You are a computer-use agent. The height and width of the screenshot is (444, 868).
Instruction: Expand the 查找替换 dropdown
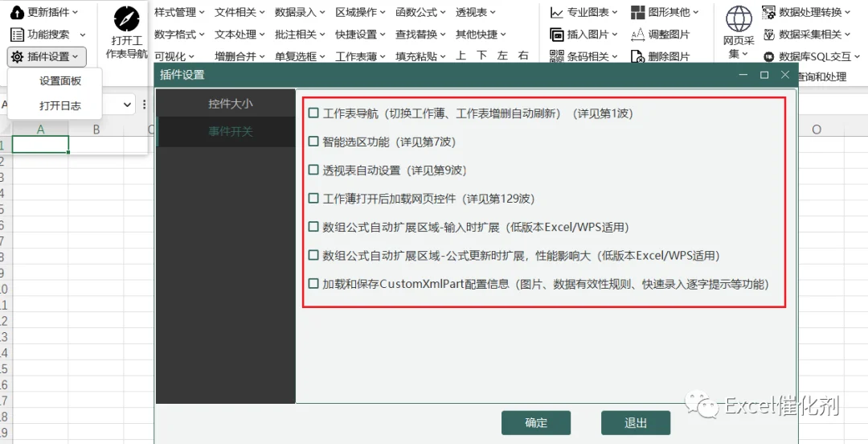420,35
